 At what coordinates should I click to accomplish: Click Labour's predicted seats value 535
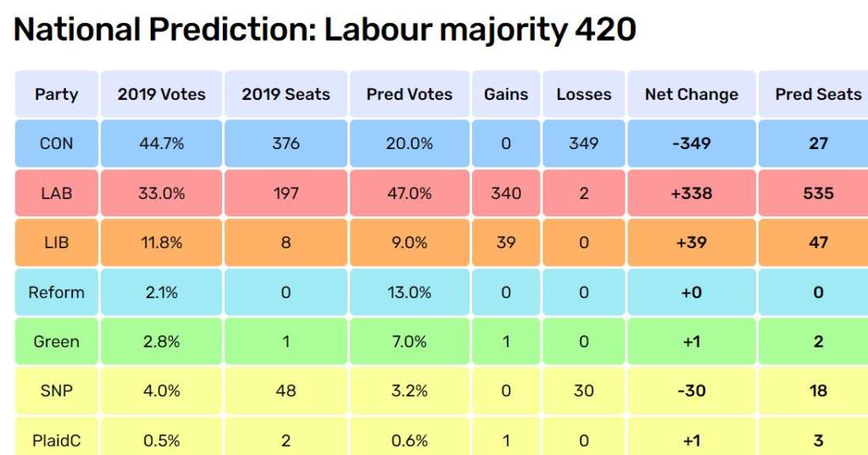pyautogui.click(x=818, y=193)
